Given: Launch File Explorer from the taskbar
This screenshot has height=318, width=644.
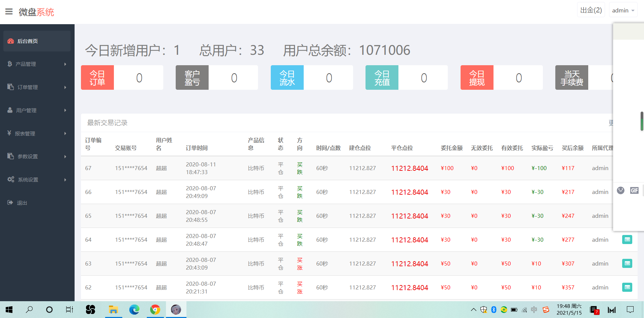Looking at the screenshot, I should [113, 310].
